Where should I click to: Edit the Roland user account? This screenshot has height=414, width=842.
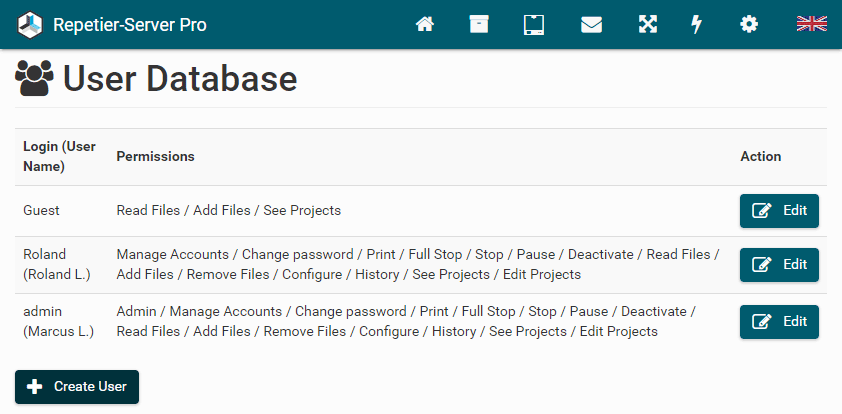tap(779, 264)
